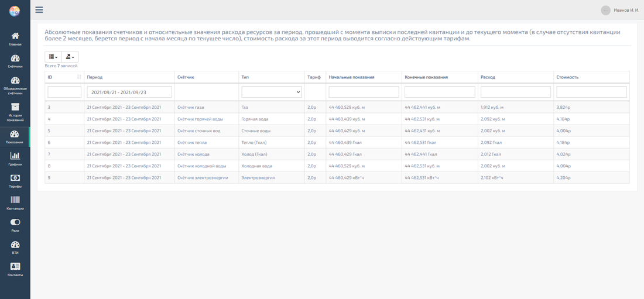The height and width of the screenshot is (299, 644).
Task: Open Контакты address card icon
Action: pyautogui.click(x=15, y=267)
